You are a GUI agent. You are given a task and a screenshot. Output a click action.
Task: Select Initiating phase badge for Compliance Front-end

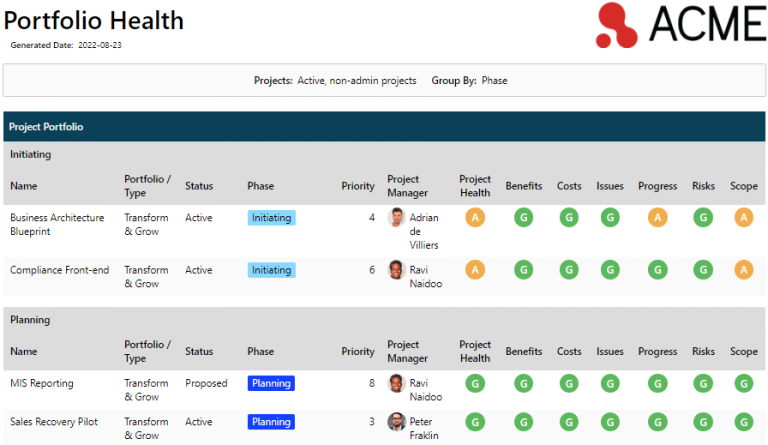coord(271,270)
